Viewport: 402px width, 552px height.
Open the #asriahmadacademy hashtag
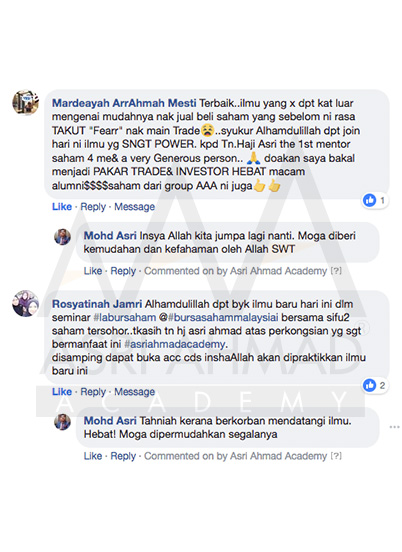coord(175,344)
